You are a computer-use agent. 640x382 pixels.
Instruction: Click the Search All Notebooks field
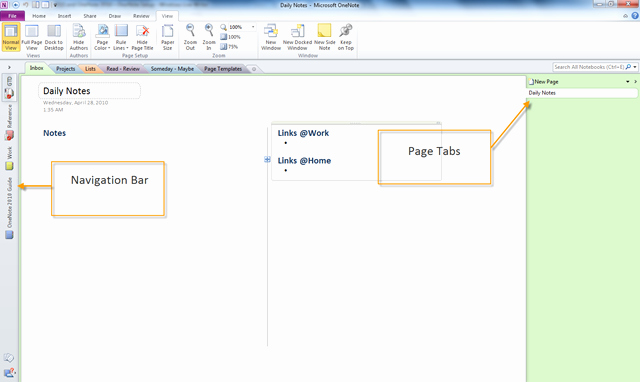click(x=589, y=67)
